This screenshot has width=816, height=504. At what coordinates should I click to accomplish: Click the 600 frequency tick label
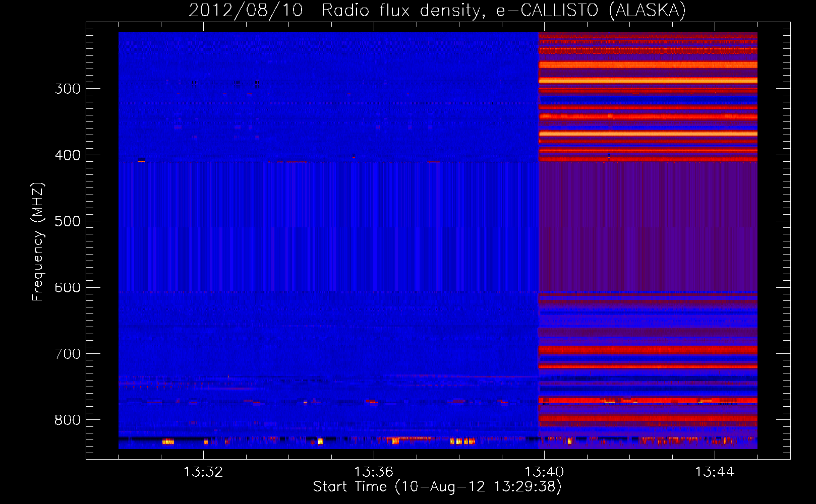pyautogui.click(x=68, y=288)
